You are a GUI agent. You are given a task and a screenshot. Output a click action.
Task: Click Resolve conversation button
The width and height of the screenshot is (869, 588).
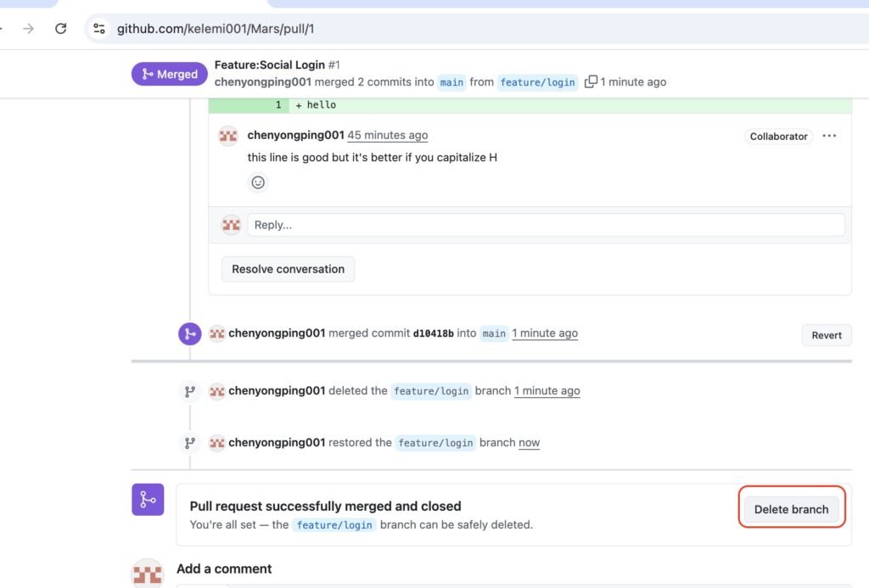click(x=288, y=269)
